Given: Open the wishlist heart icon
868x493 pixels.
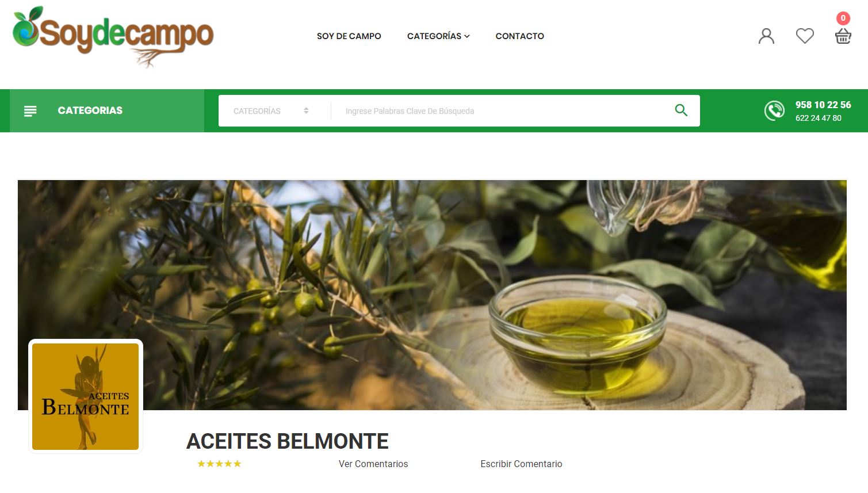Looking at the screenshot, I should (x=805, y=36).
